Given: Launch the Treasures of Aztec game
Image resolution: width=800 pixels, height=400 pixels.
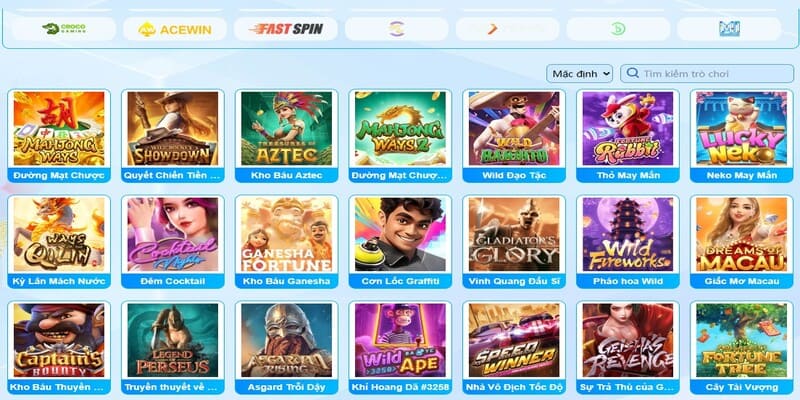Looking at the screenshot, I should point(287,129).
